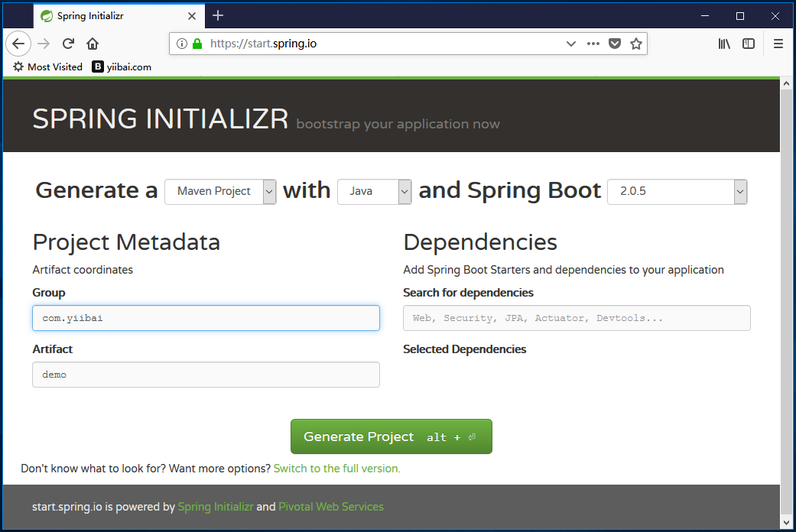Expand the Spring Boot 2.0.5 version dropdown
The image size is (796, 532).
pyautogui.click(x=677, y=191)
